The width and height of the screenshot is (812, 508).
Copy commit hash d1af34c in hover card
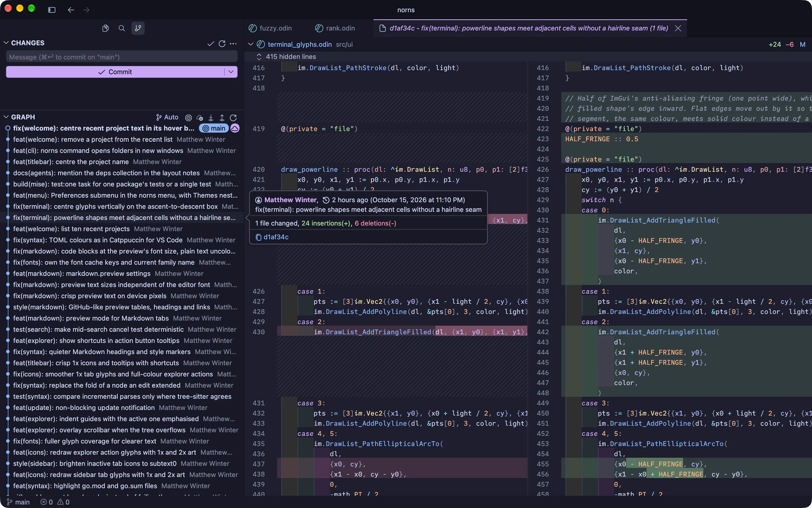pos(272,237)
